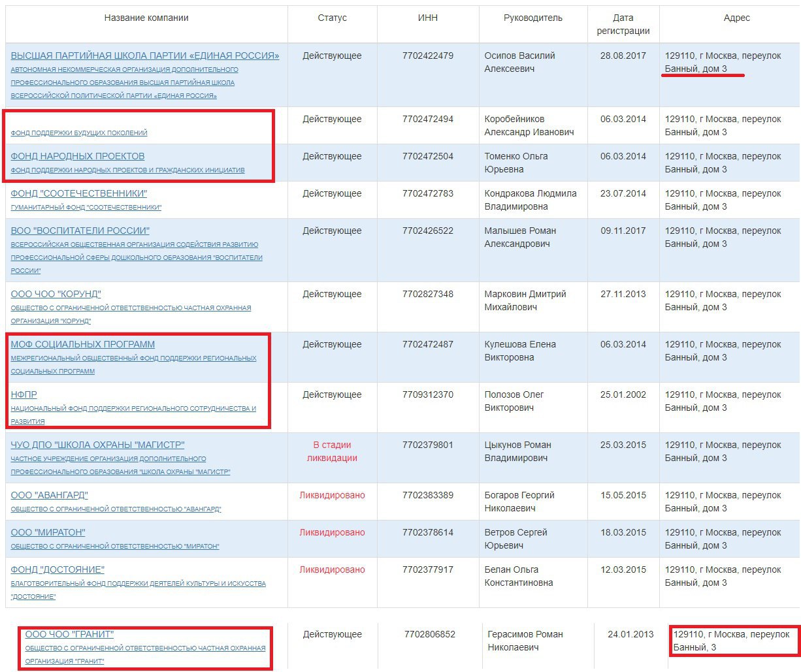This screenshot has height=672, width=801.
Task: Click registration date 25.03.2015
Action: click(x=623, y=445)
